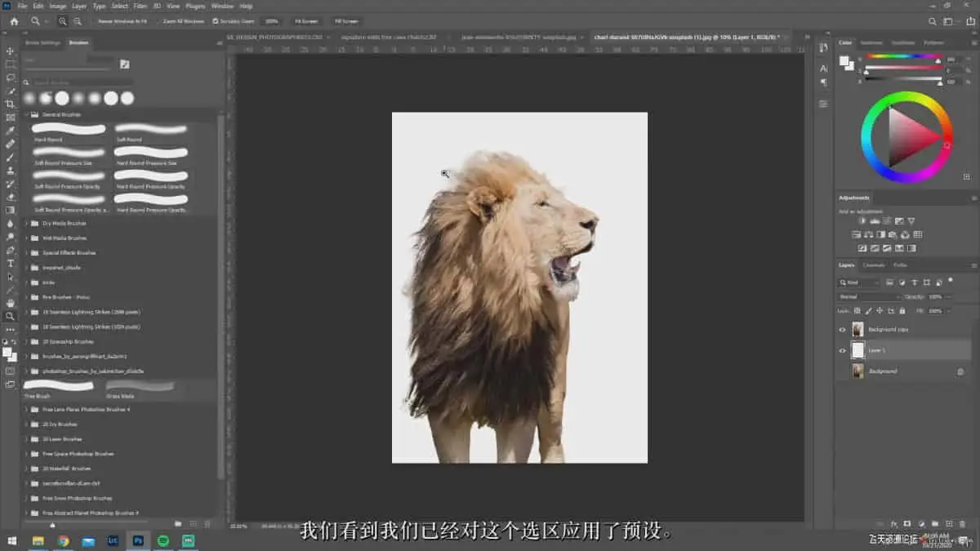Select the Lasso tool
Image resolution: width=980 pixels, height=551 pixels.
pyautogui.click(x=11, y=77)
